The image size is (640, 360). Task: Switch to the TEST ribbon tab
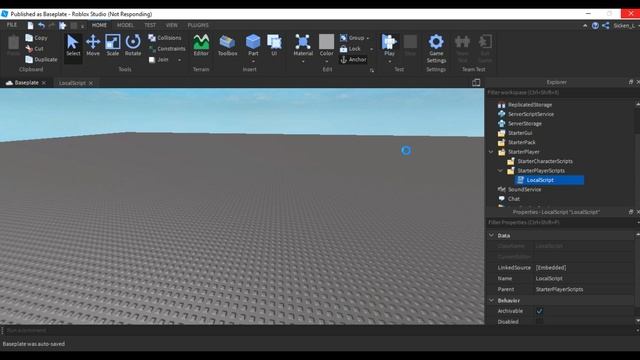click(x=150, y=25)
